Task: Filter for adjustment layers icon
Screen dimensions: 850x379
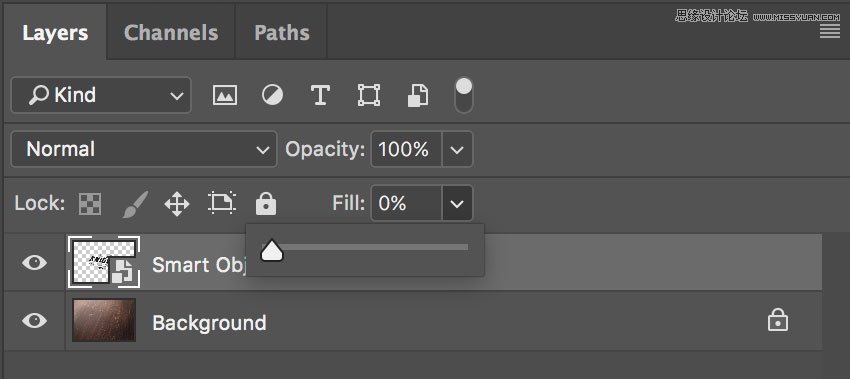Action: [272, 95]
